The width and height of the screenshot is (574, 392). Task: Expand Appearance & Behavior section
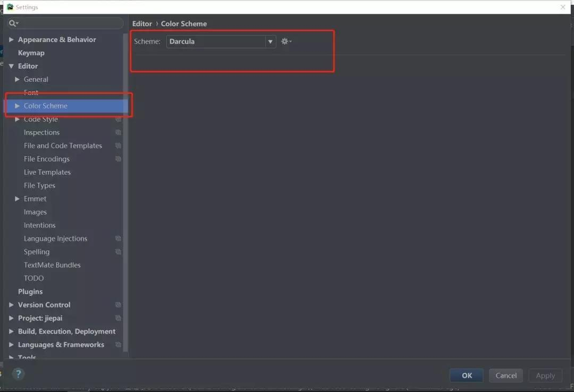11,39
